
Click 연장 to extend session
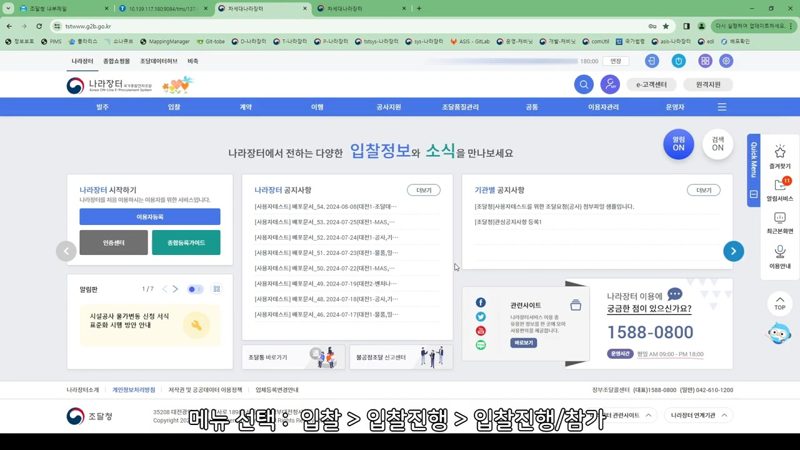coord(616,61)
